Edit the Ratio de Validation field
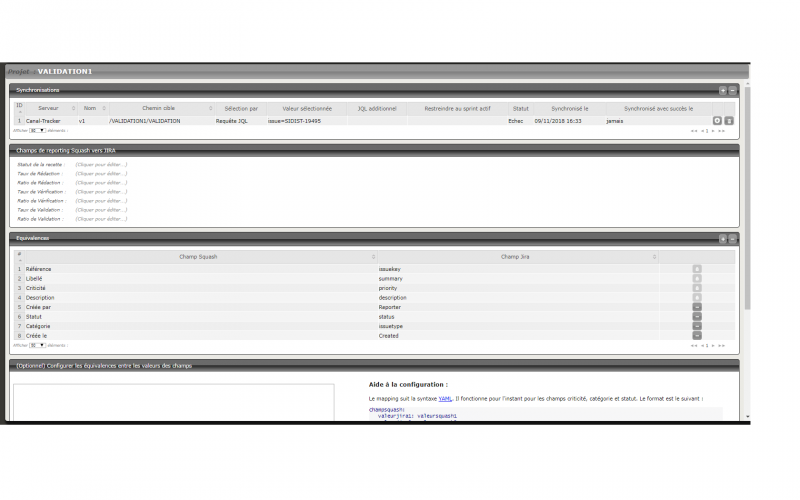800x500 pixels. [101, 219]
